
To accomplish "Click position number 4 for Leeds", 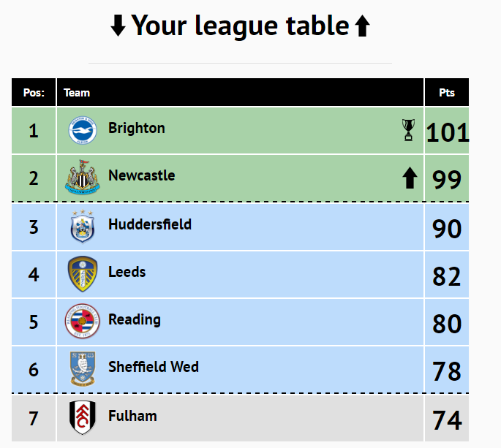I will (34, 275).
